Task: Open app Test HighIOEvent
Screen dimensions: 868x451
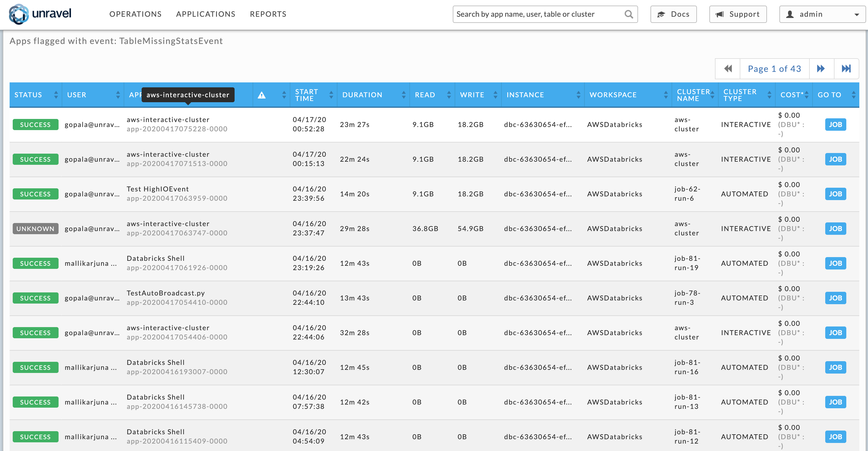Action: 158,189
